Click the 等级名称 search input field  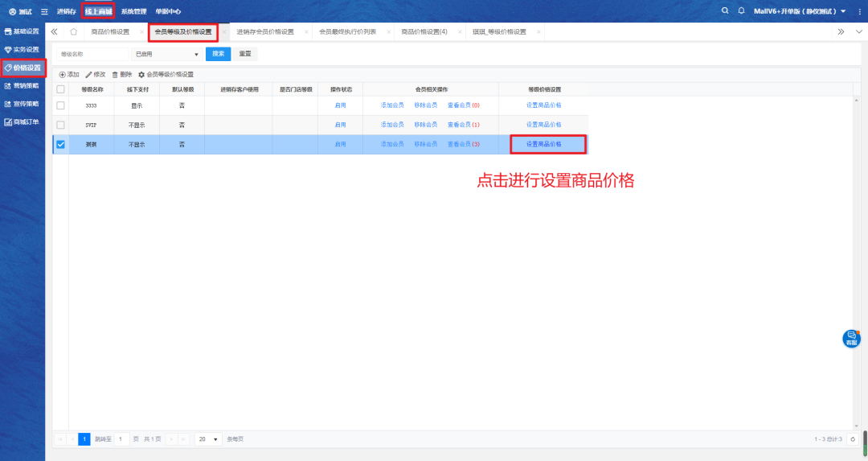pyautogui.click(x=92, y=54)
